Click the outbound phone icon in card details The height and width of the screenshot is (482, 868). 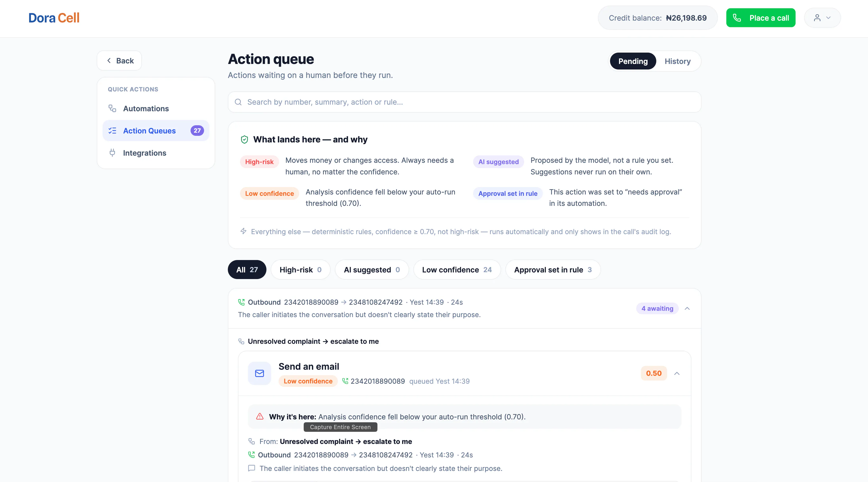click(251, 455)
